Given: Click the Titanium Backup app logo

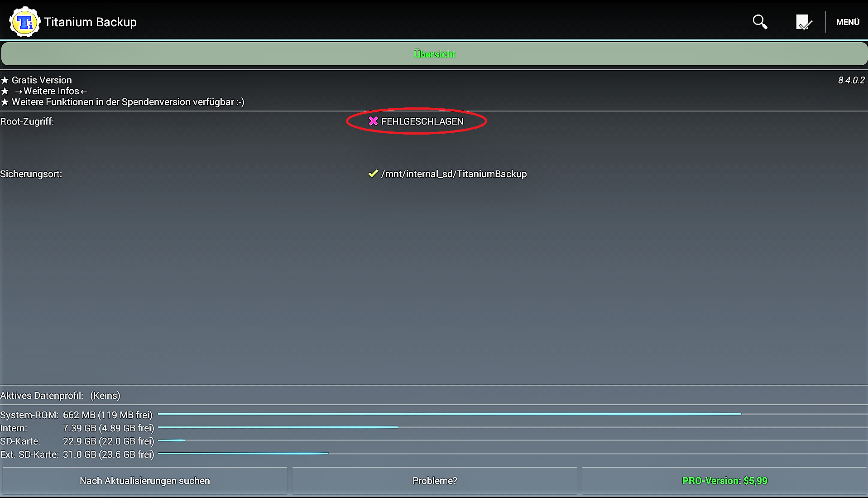Looking at the screenshot, I should (24, 22).
